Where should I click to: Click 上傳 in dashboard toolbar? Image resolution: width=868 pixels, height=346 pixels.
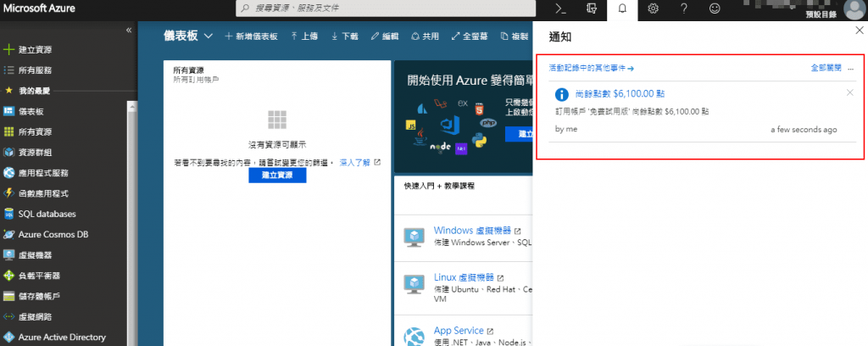[304, 36]
